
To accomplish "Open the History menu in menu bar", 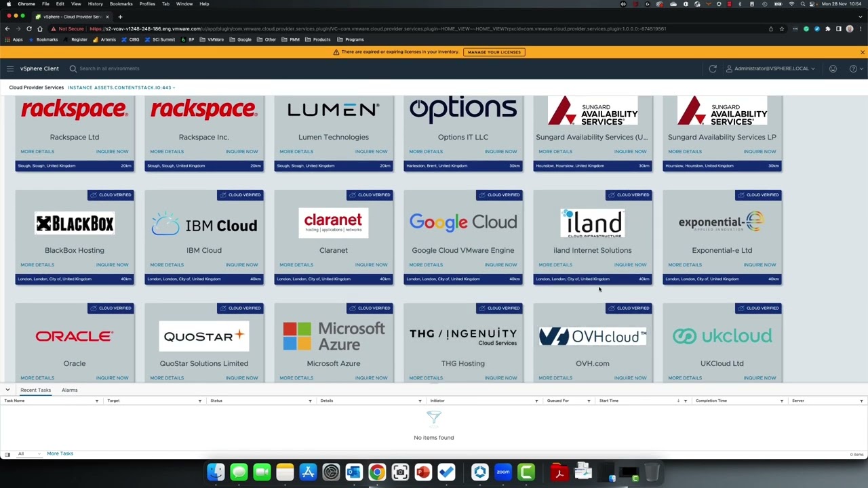I will tap(95, 4).
